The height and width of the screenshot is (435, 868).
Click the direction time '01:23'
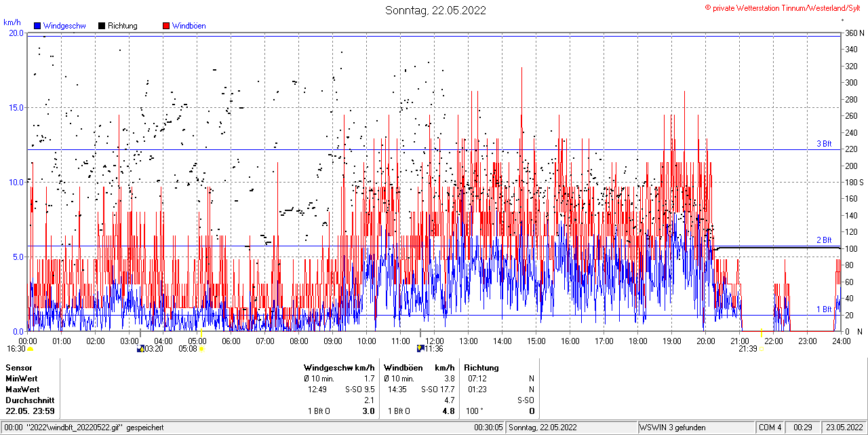pyautogui.click(x=477, y=390)
